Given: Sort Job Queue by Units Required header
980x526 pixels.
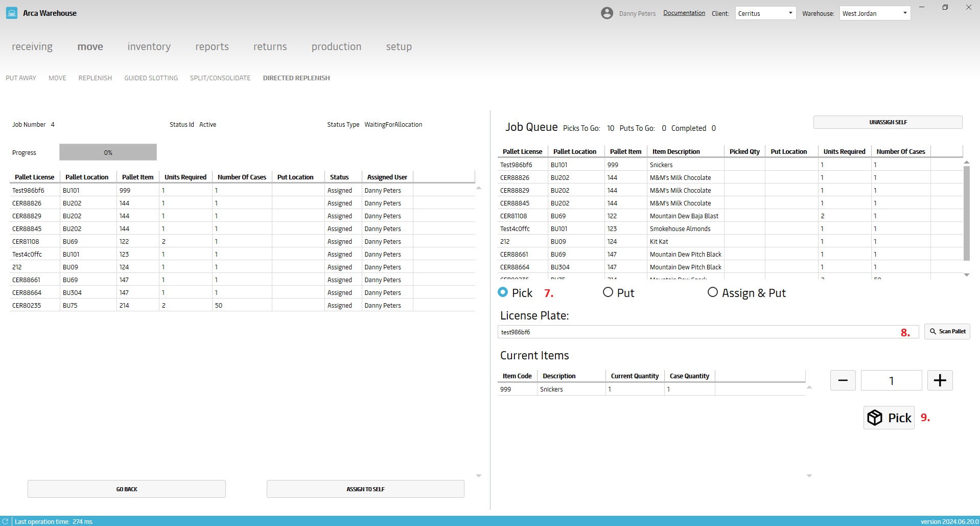Looking at the screenshot, I should 844,152.
